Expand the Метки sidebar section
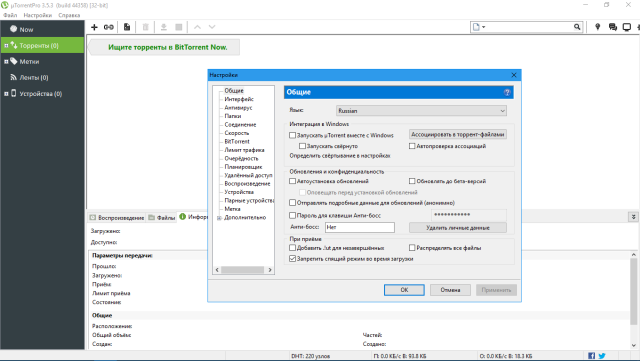640x361 pixels. [6, 62]
